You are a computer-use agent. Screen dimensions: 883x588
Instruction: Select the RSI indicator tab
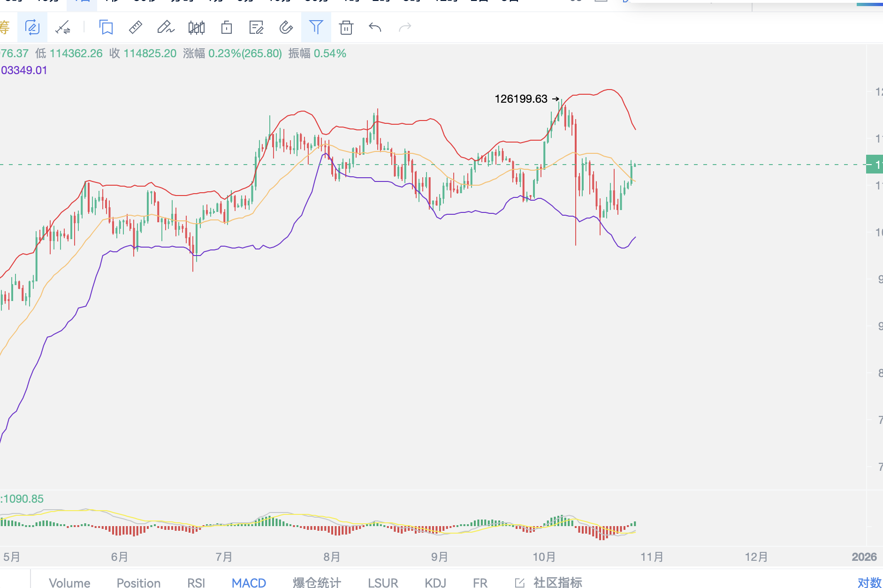[196, 582]
